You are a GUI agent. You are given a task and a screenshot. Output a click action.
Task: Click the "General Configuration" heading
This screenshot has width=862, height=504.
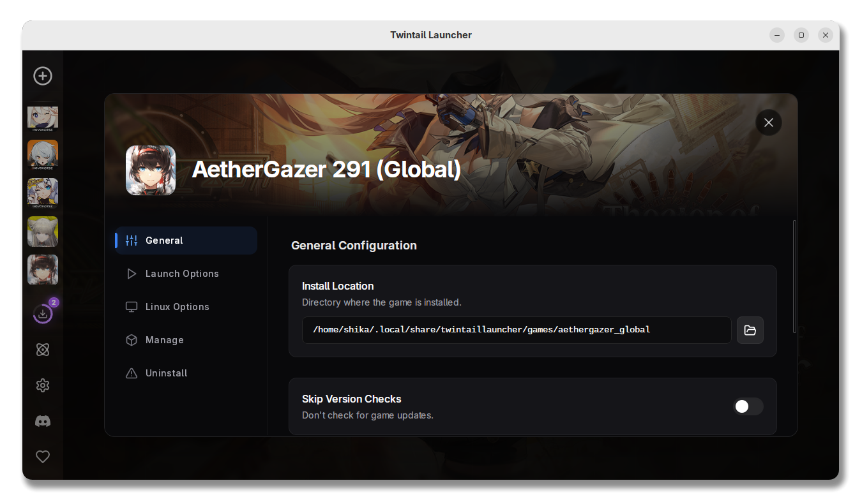[x=354, y=246]
